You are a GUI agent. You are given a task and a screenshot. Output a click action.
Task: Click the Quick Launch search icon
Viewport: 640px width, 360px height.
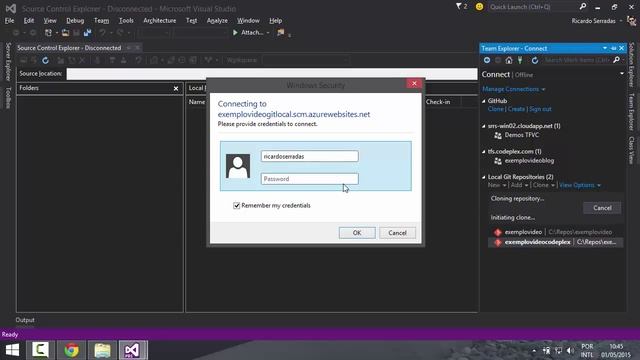coord(583,7)
